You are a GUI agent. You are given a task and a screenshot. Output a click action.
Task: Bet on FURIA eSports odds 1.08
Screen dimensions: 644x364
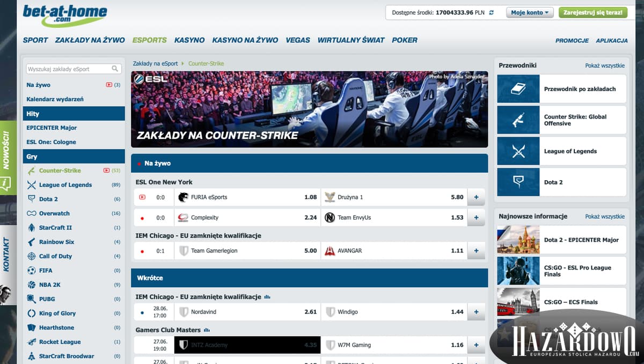tap(247, 197)
